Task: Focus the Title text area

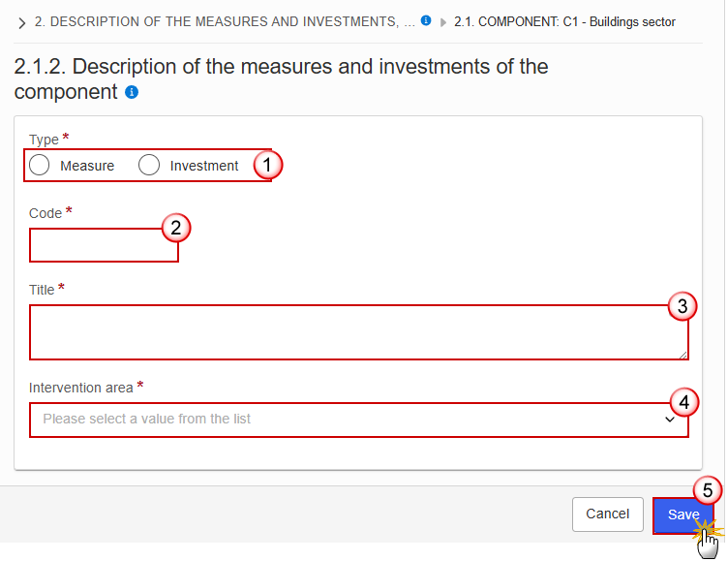Action: tap(359, 332)
